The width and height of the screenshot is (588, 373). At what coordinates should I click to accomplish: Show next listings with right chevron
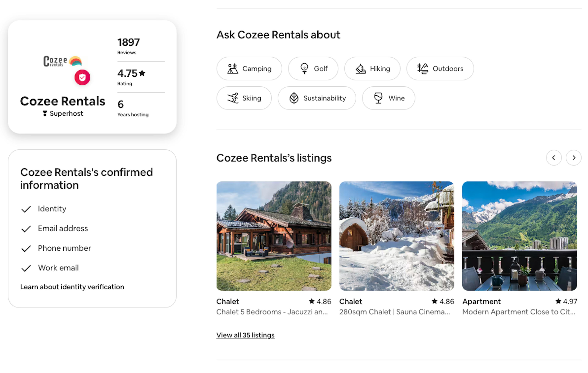(574, 158)
